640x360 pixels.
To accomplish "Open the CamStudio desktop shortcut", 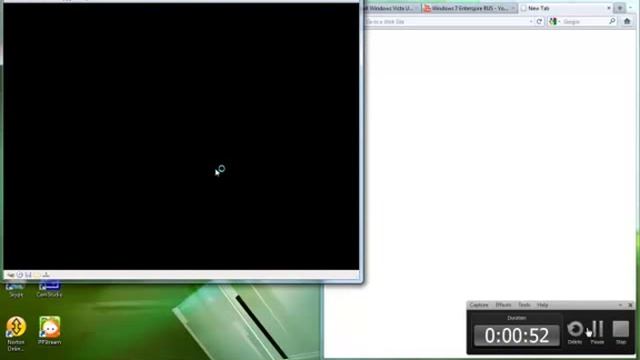I will (x=49, y=289).
